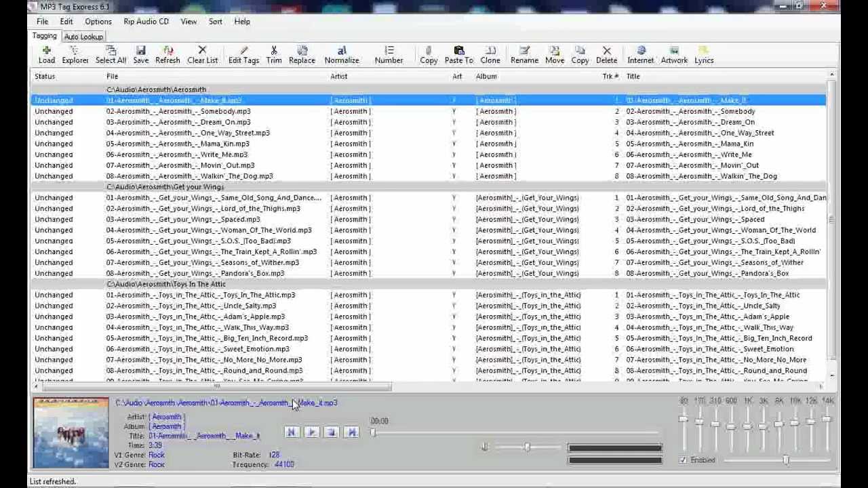
Task: Open the Internet lookup tool
Action: click(x=641, y=54)
